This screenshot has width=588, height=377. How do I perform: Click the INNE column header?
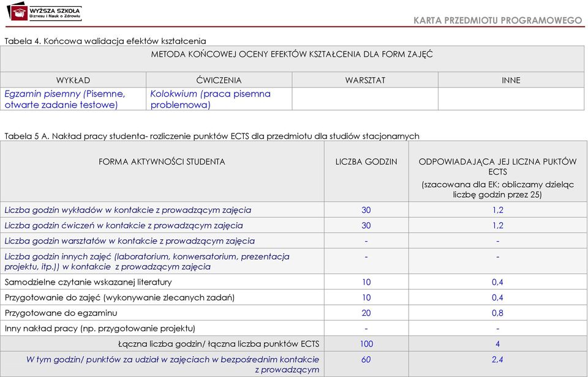(511, 80)
